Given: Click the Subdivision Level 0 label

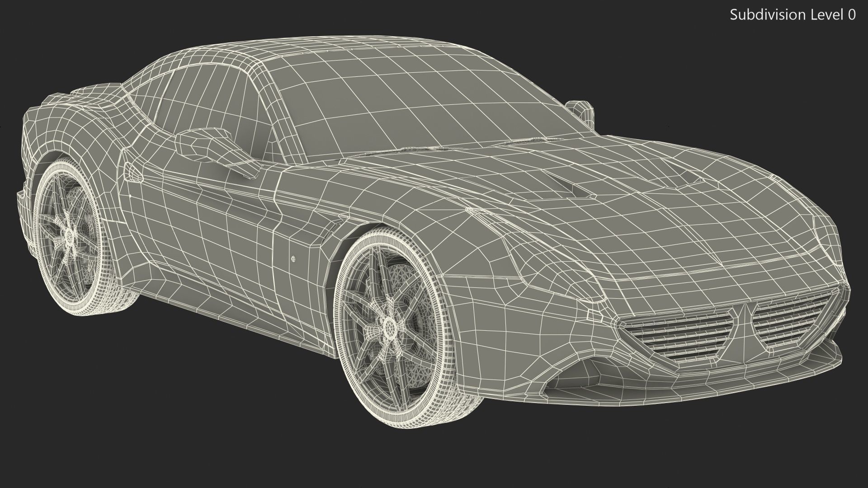Looking at the screenshot, I should pos(793,15).
